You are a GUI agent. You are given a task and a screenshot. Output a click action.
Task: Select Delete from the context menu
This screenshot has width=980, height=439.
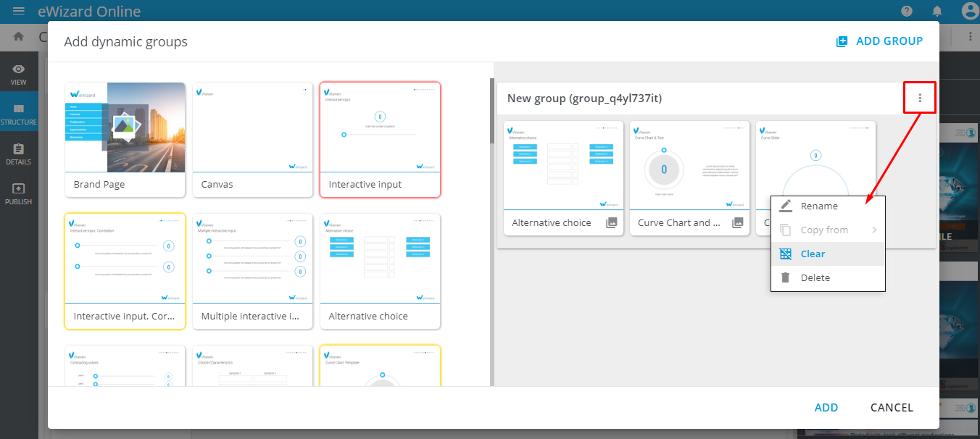coord(815,278)
